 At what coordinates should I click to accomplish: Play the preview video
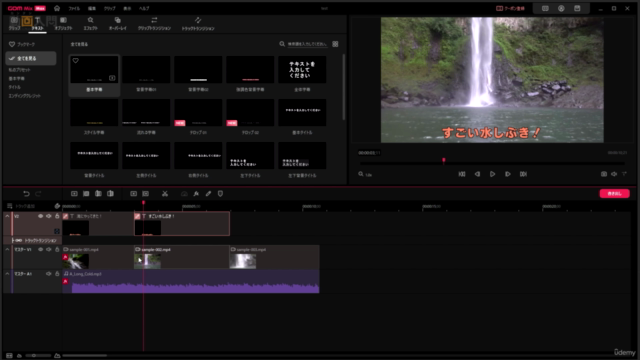tap(493, 174)
